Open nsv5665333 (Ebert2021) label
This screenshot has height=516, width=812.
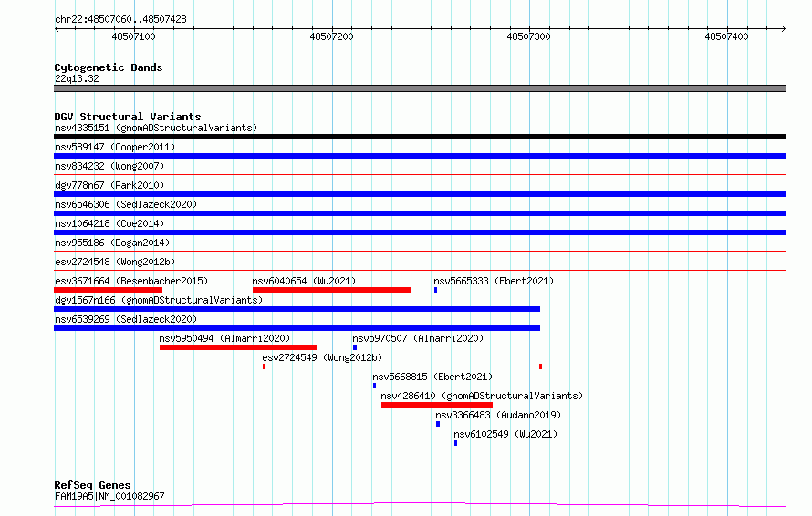coord(494,281)
